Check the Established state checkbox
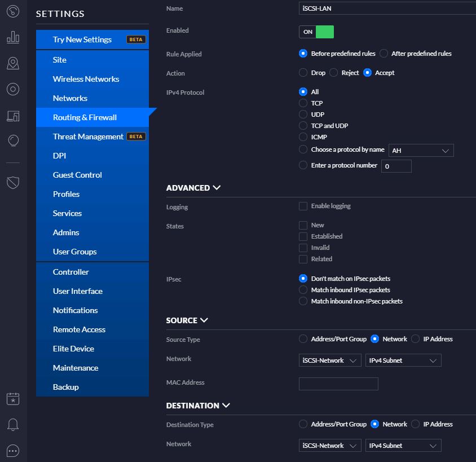This screenshot has width=476, height=462. [x=303, y=236]
